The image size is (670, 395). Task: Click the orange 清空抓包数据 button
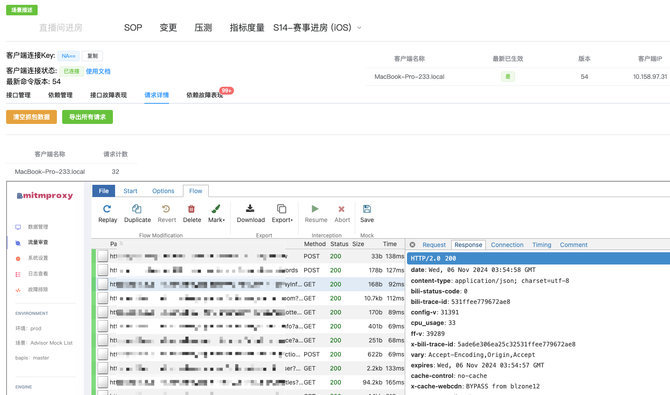[x=31, y=117]
